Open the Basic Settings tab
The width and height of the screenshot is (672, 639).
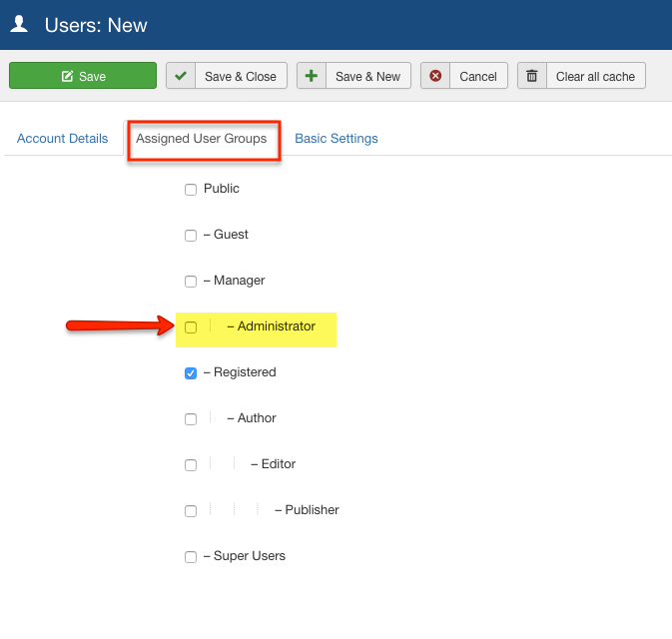336,139
